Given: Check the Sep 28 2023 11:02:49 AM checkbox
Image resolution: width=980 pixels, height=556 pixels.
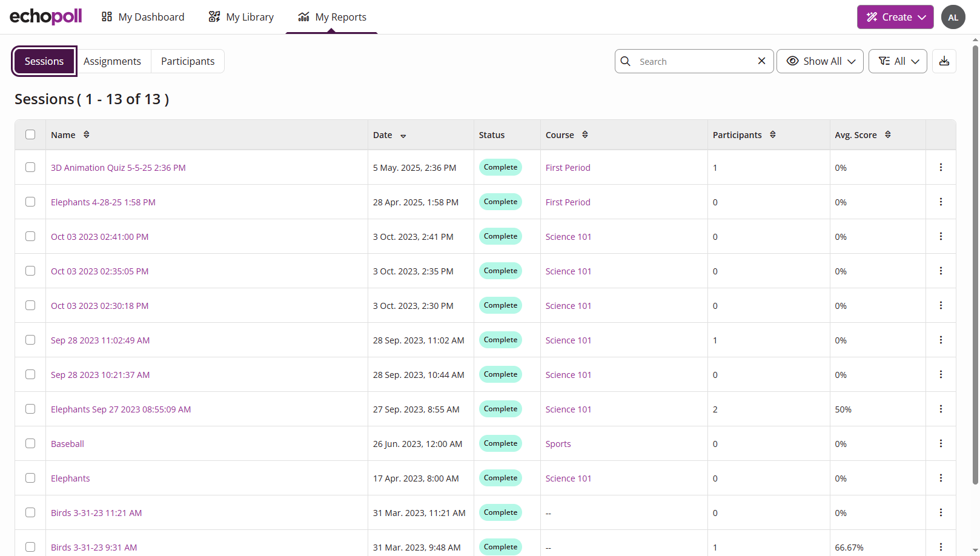Looking at the screenshot, I should click(x=30, y=340).
